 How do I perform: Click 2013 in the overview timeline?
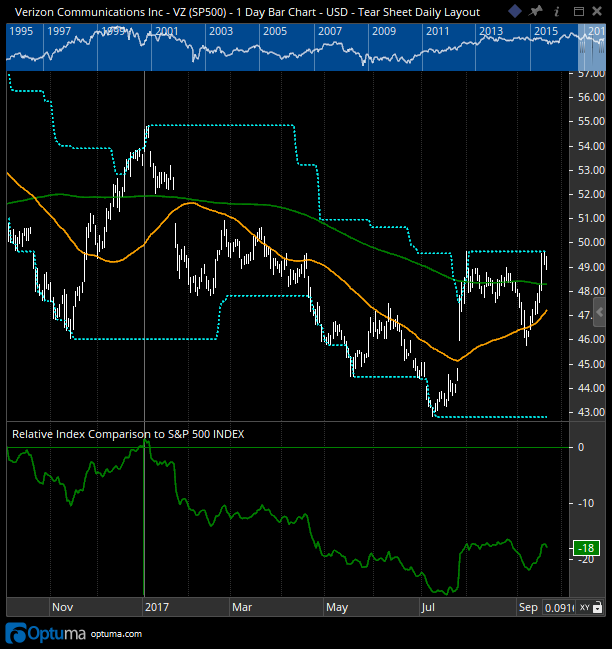(491, 31)
